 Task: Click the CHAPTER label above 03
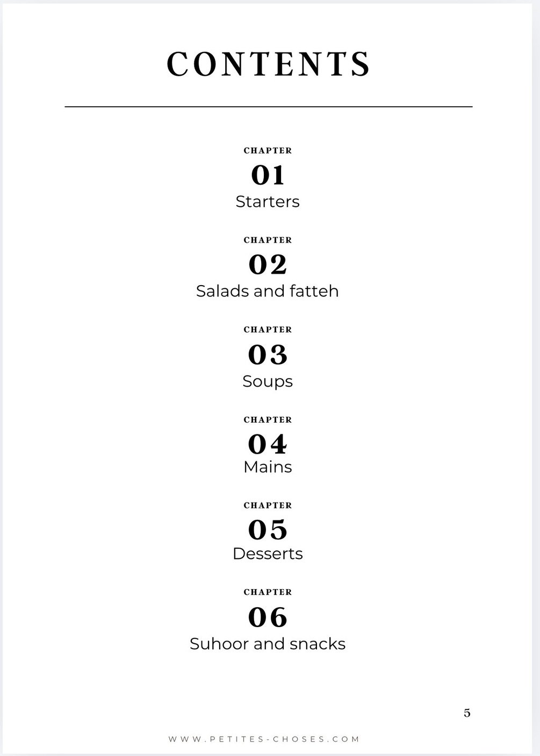coord(268,330)
